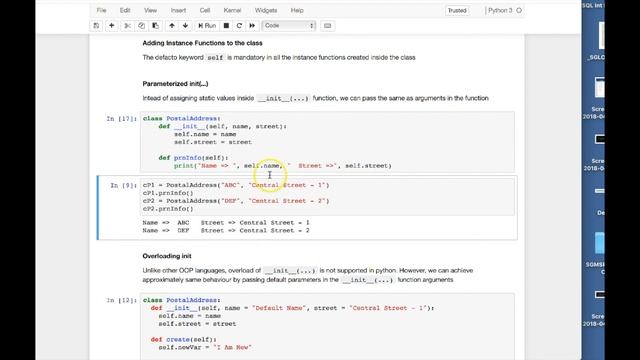Click the In [12] cell prompt
Screen dimensions: 640x360
121,300
